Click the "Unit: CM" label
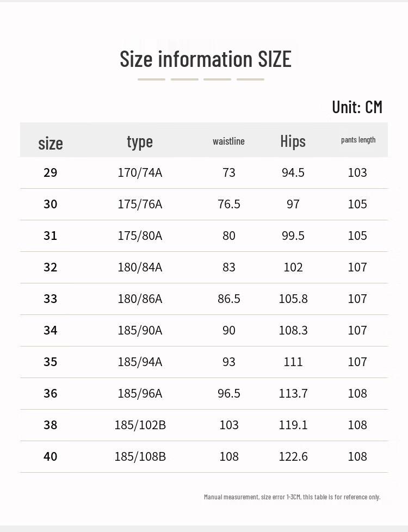This screenshot has height=532, width=408. (x=357, y=107)
